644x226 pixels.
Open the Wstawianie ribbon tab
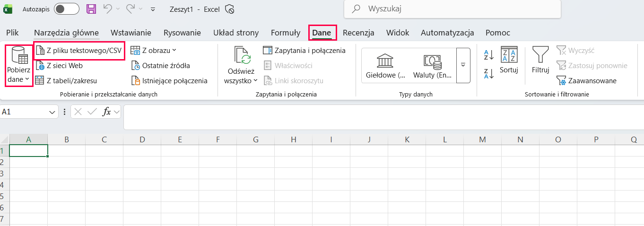[x=131, y=33]
